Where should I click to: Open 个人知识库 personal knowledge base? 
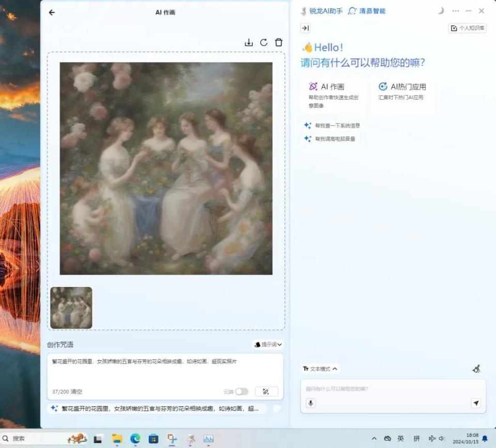pos(467,28)
